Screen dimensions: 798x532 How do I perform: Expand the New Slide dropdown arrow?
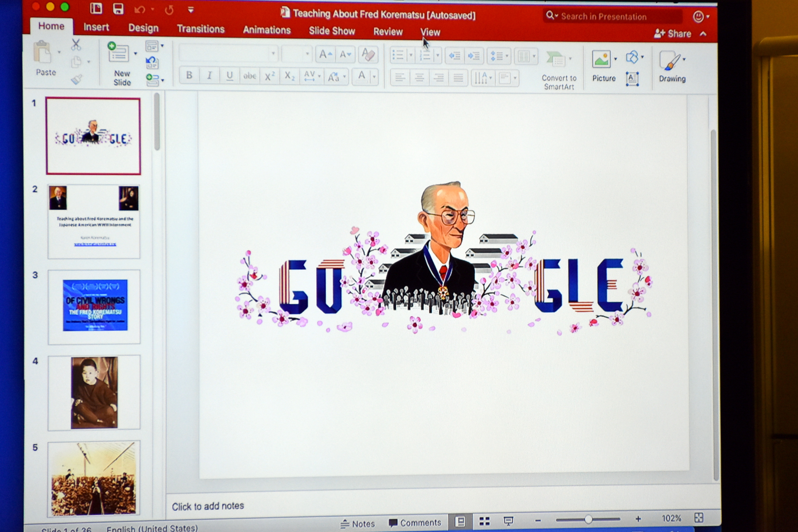click(136, 54)
